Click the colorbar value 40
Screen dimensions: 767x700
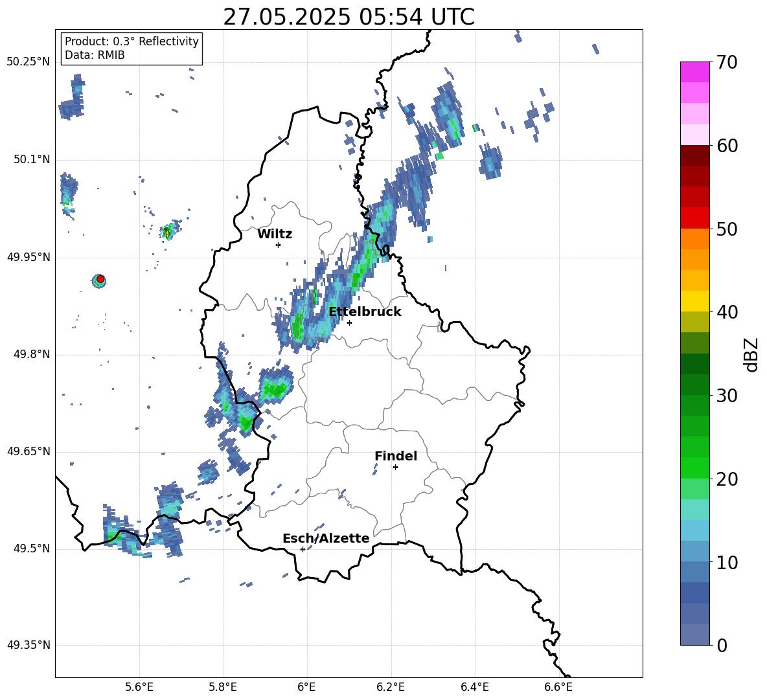(x=726, y=312)
